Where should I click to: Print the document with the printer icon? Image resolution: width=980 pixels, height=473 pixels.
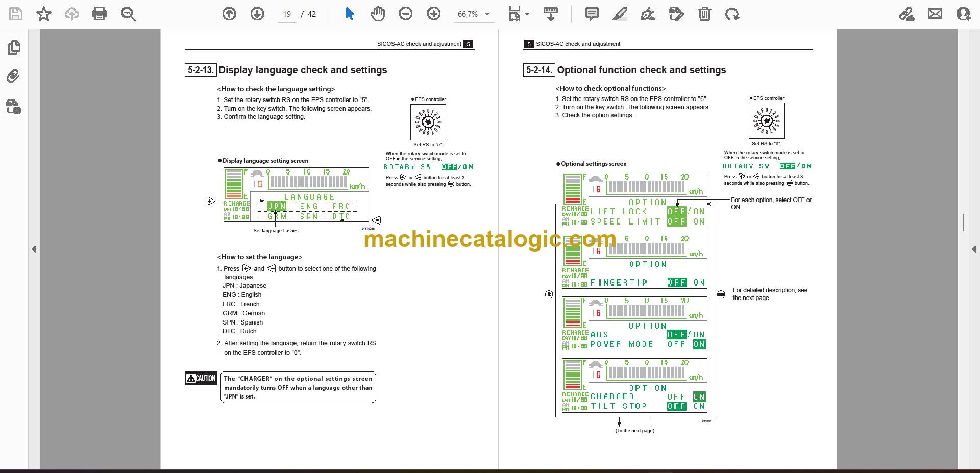pyautogui.click(x=100, y=14)
